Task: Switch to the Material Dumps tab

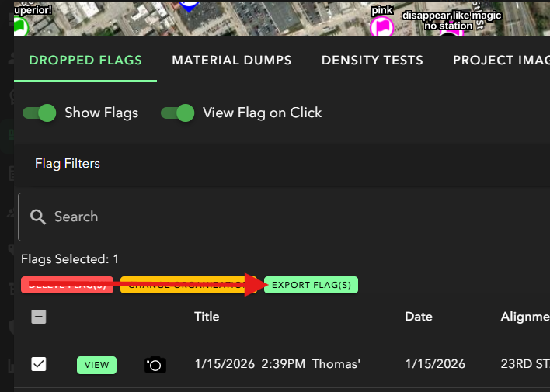Action: point(231,61)
